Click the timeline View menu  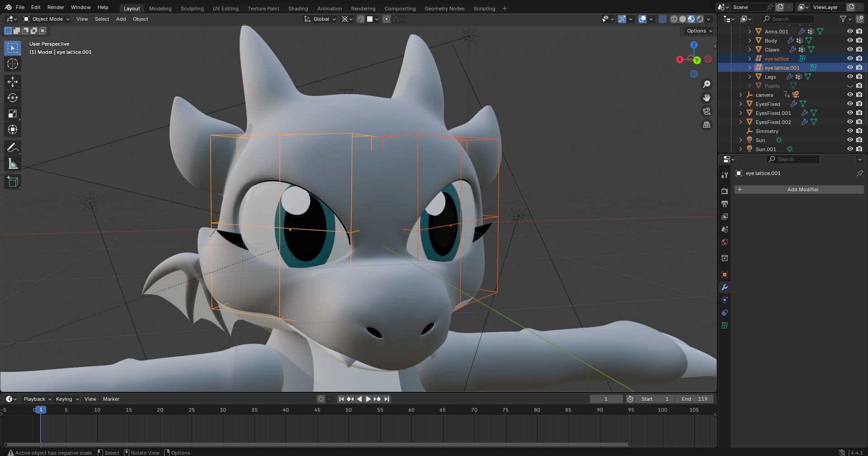(x=90, y=399)
